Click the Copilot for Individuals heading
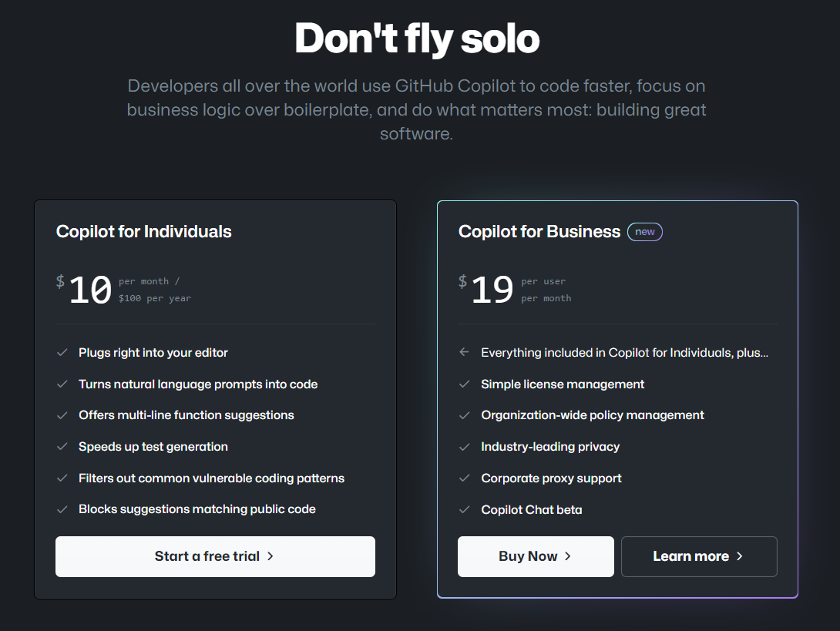 (x=143, y=231)
